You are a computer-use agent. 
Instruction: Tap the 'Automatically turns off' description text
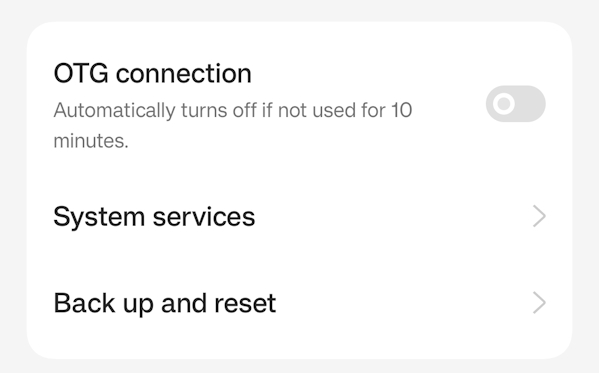[x=233, y=125]
